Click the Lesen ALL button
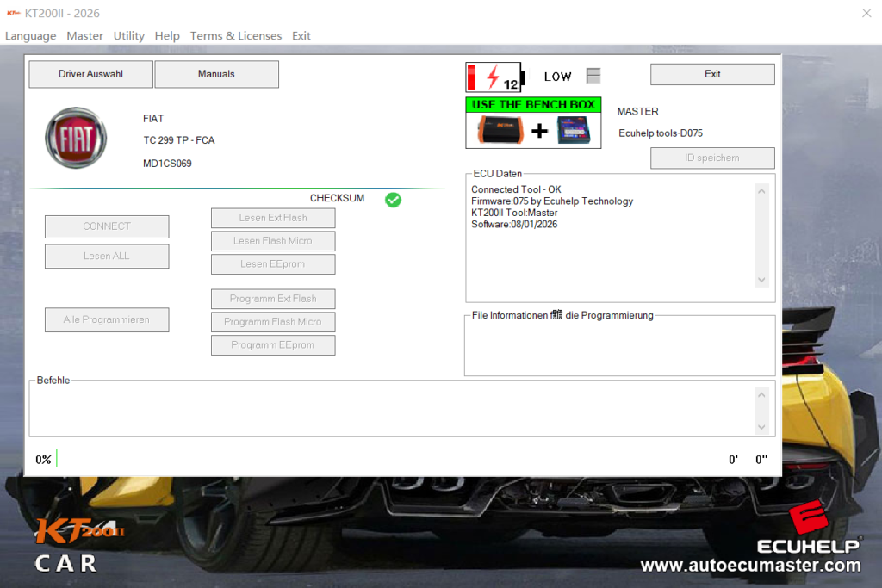Screen dimensions: 882x588 click(x=107, y=257)
